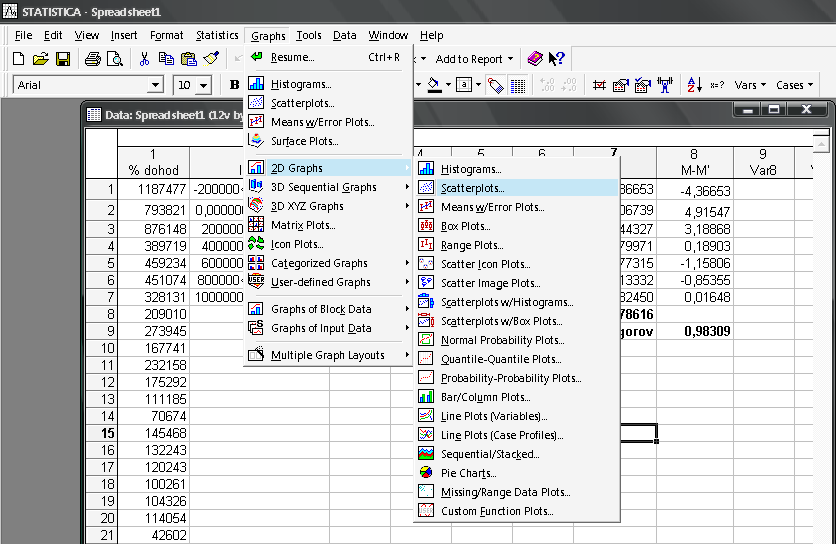Open the Data menu
The height and width of the screenshot is (544, 836).
pyautogui.click(x=344, y=35)
